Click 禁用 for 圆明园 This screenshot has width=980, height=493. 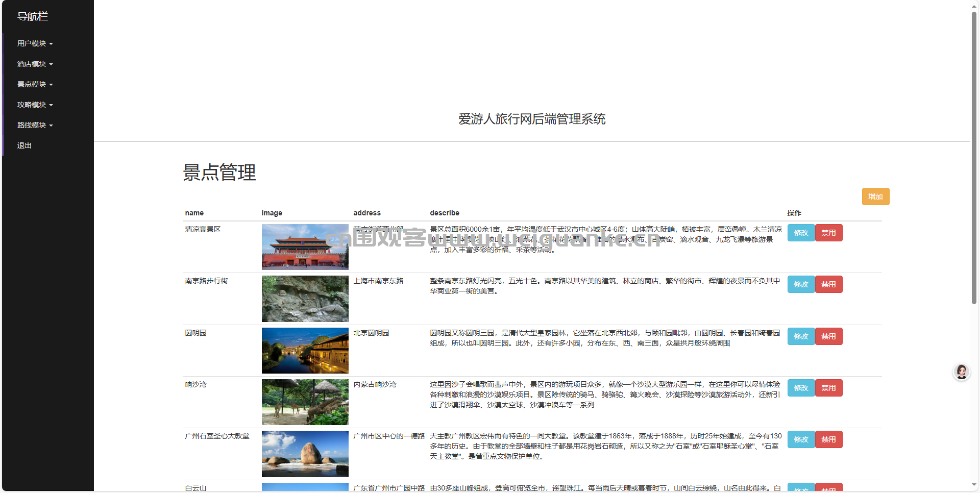(828, 336)
